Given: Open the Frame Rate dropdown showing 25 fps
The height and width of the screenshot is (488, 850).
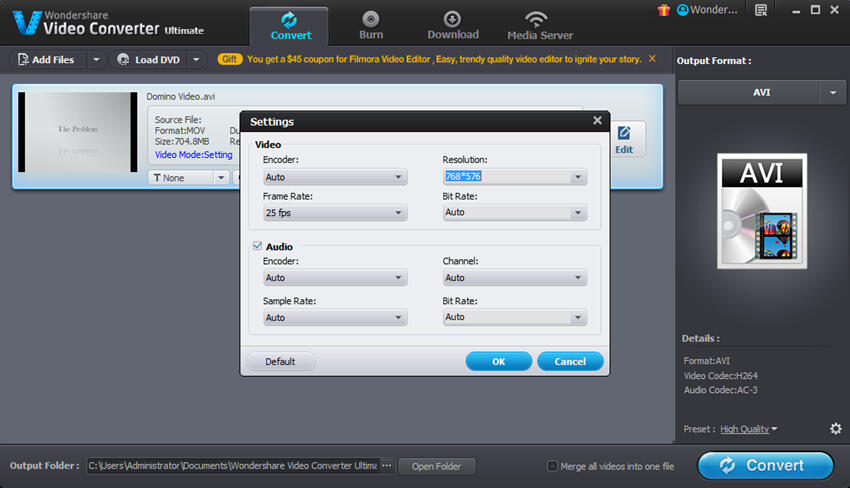Looking at the screenshot, I should coord(335,213).
